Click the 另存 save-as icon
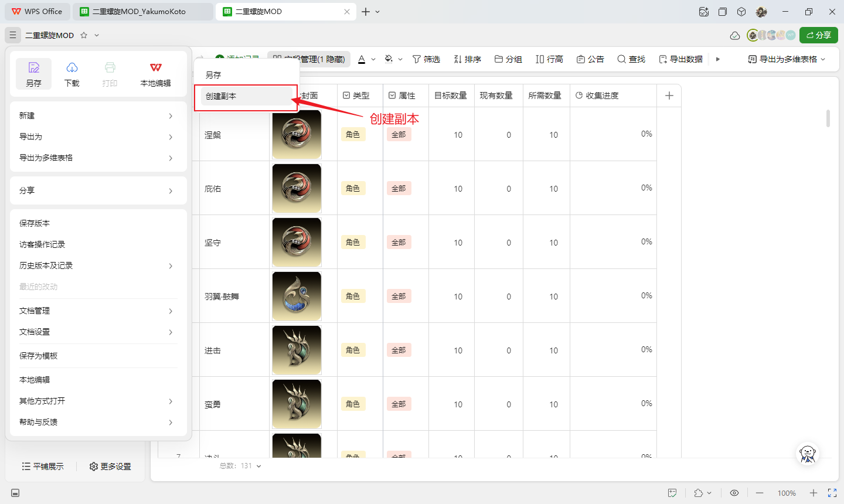The image size is (844, 504). click(x=34, y=68)
